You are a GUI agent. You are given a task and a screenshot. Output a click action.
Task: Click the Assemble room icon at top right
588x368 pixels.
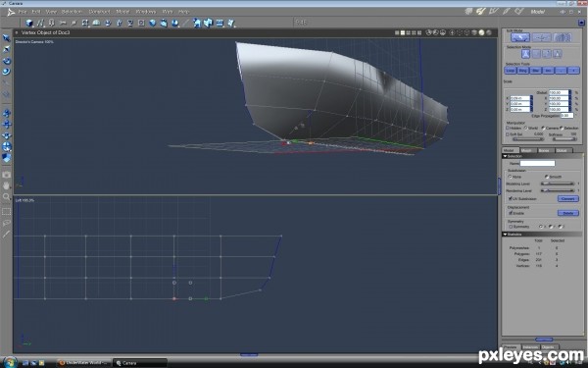pyautogui.click(x=468, y=12)
